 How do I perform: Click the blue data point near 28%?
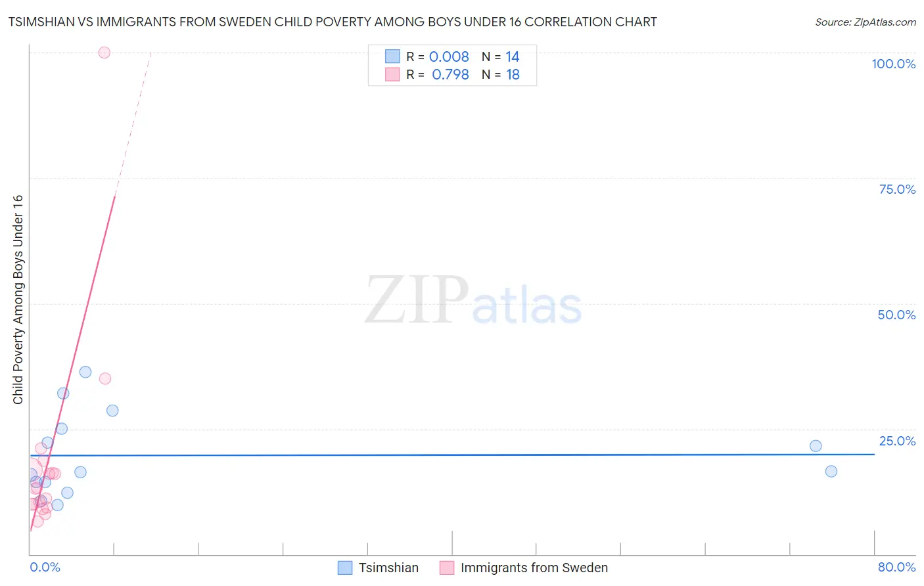point(112,411)
